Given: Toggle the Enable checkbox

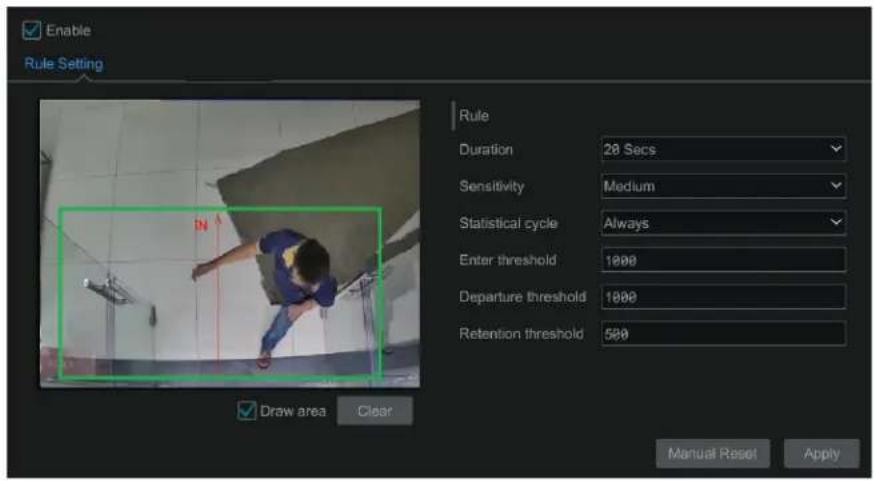Looking at the screenshot, I should 32,30.
